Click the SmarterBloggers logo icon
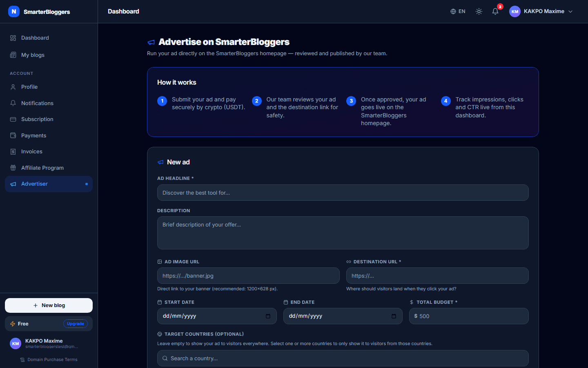 [x=14, y=11]
